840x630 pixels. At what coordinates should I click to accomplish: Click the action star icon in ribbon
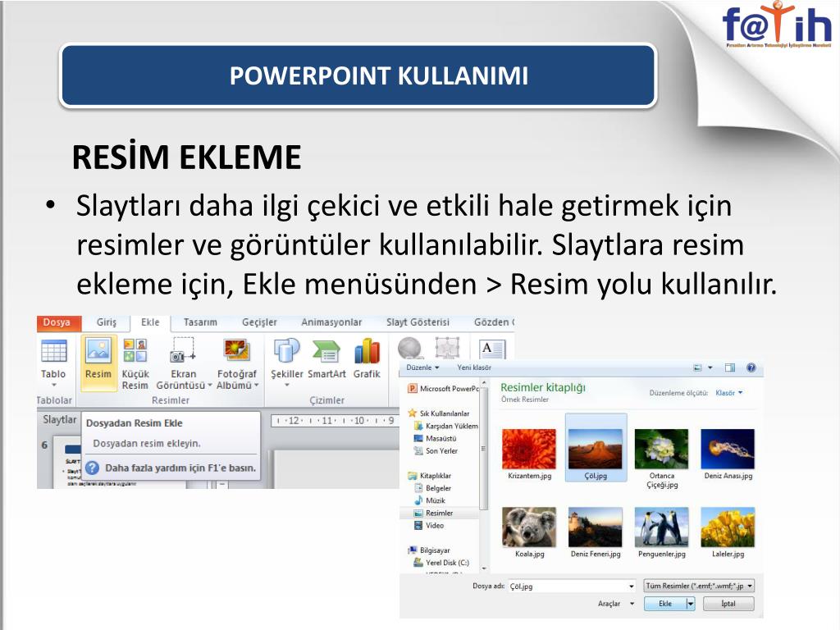coord(447,348)
